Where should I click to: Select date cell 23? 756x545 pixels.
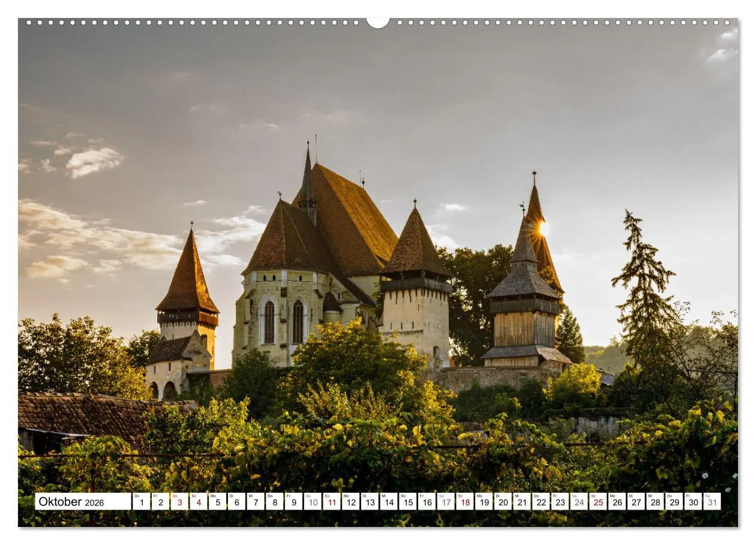click(x=560, y=502)
